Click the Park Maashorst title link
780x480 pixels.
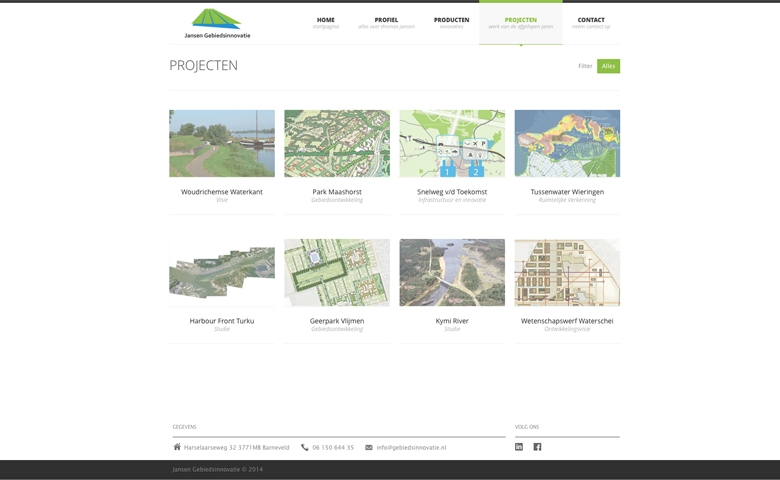(337, 192)
